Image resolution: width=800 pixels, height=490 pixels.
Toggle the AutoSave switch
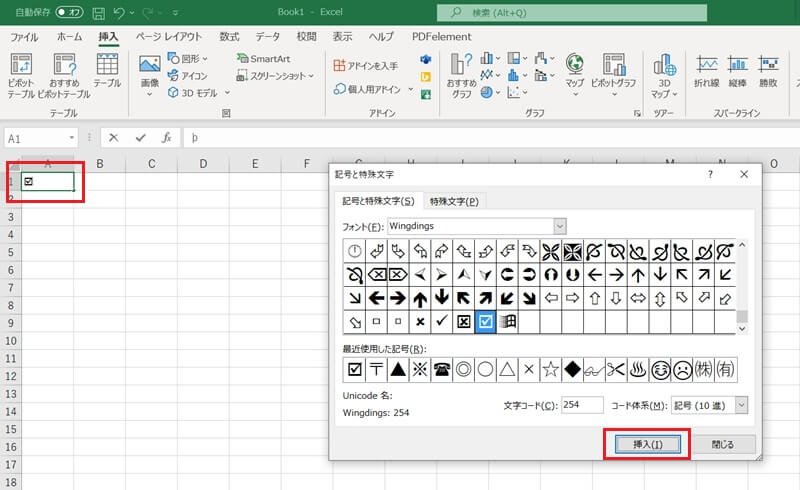pyautogui.click(x=68, y=13)
